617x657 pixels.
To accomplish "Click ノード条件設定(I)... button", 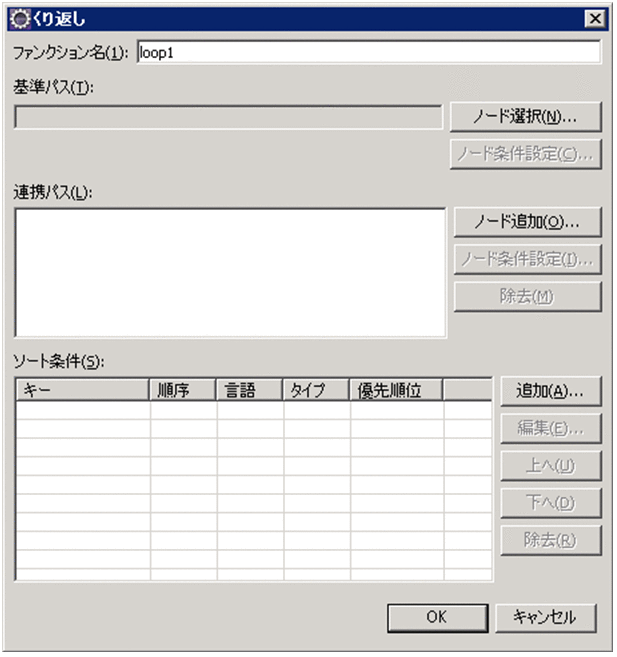I will click(528, 259).
